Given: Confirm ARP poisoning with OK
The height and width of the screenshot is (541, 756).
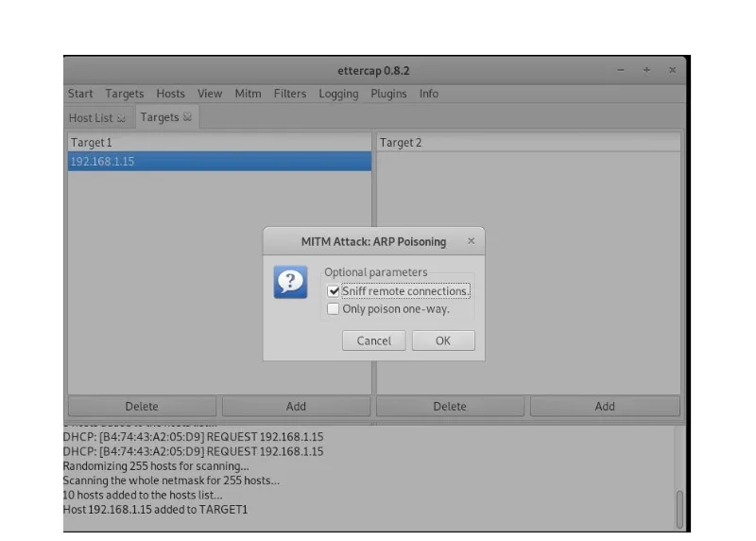Looking at the screenshot, I should pos(443,340).
